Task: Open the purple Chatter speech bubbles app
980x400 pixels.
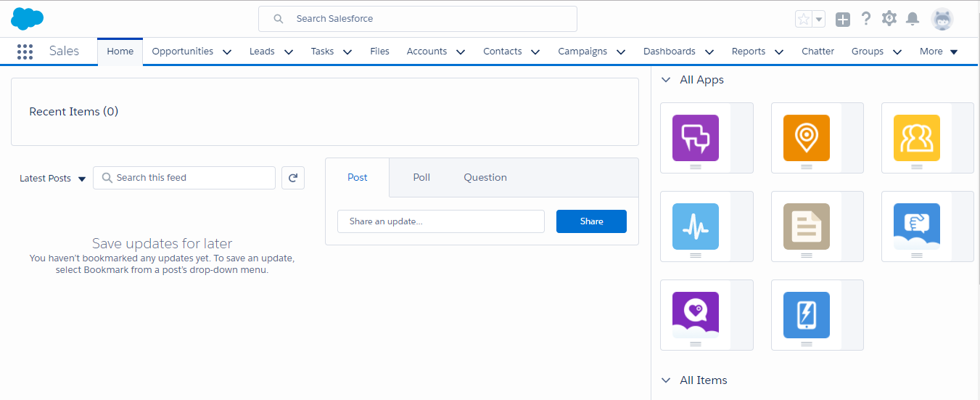Action: [696, 138]
